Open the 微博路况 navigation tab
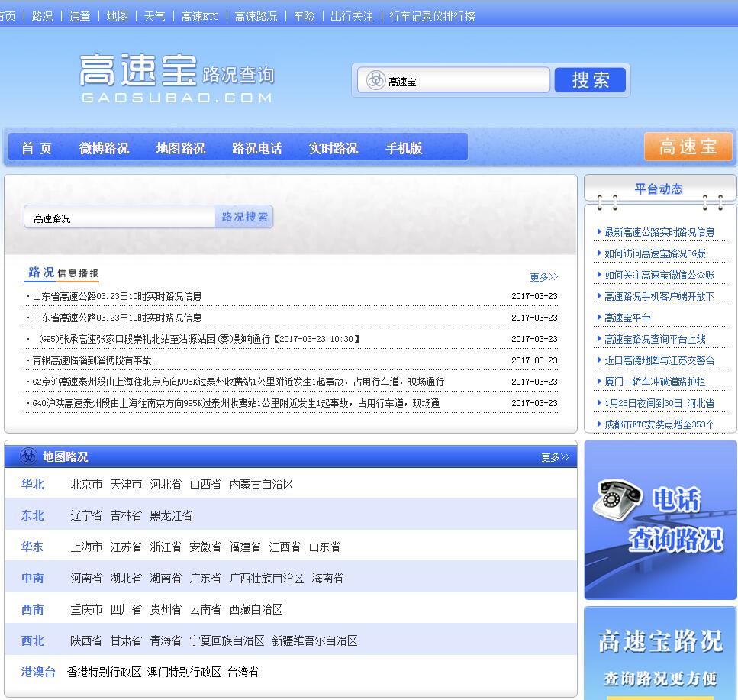This screenshot has height=700, width=738. click(x=105, y=148)
